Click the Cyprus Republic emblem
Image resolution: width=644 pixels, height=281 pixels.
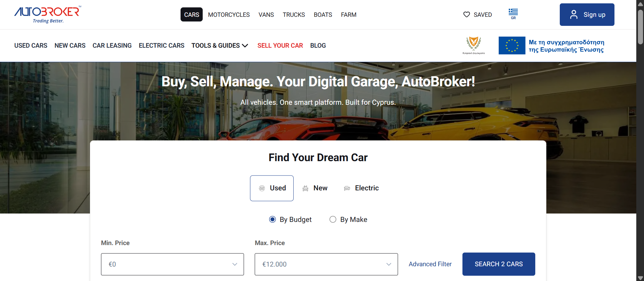(474, 45)
